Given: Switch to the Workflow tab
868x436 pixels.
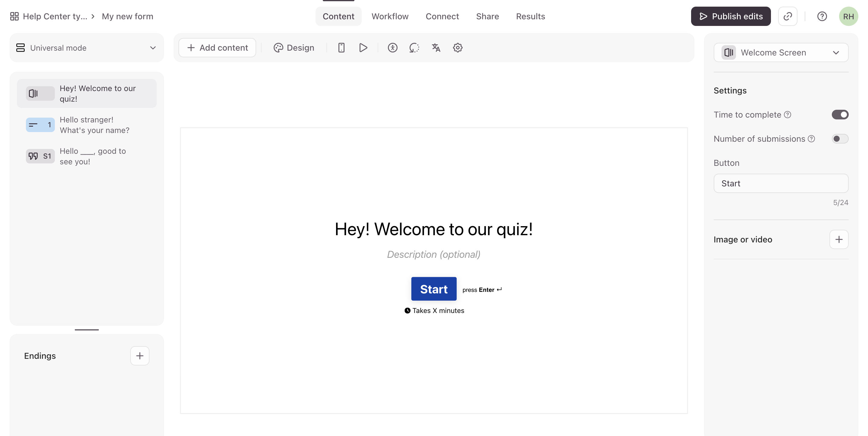Looking at the screenshot, I should [390, 16].
